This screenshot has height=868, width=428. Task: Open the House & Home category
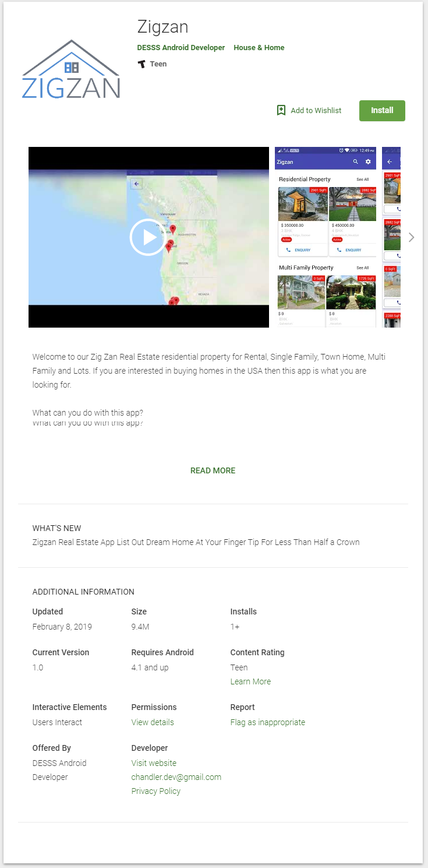pyautogui.click(x=259, y=48)
